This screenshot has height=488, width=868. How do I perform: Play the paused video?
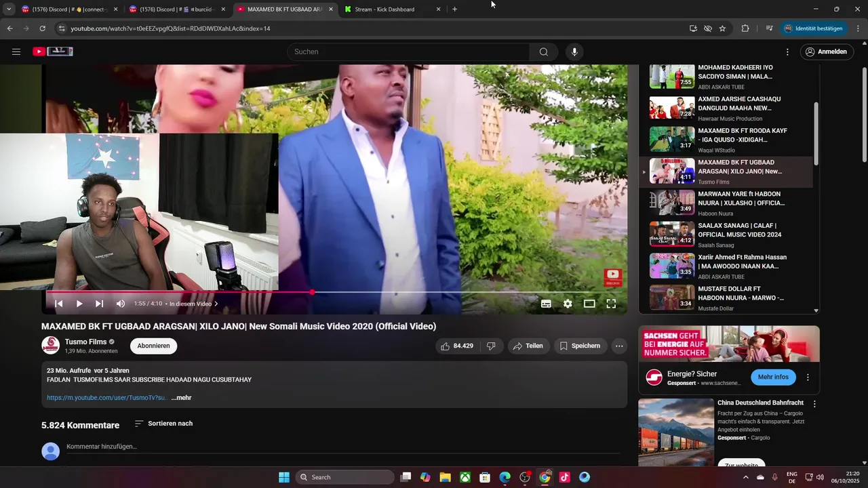pyautogui.click(x=79, y=304)
